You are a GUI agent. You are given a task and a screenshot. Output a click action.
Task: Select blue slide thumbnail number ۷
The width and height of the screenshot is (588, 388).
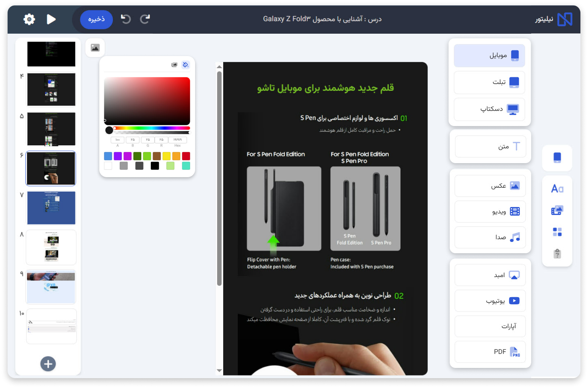(x=51, y=208)
